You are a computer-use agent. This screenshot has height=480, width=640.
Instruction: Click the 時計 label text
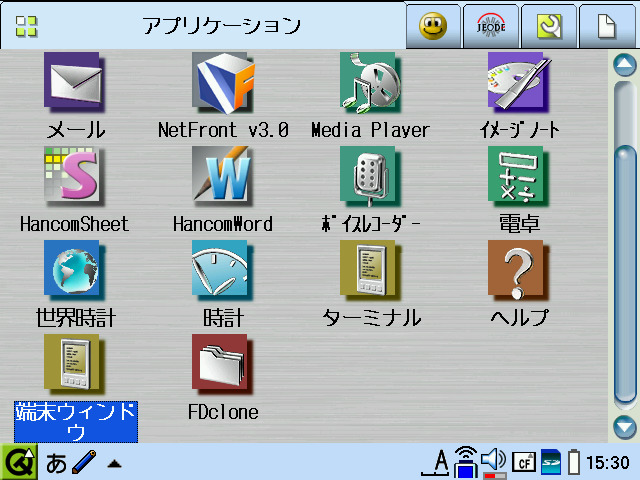tap(224, 318)
